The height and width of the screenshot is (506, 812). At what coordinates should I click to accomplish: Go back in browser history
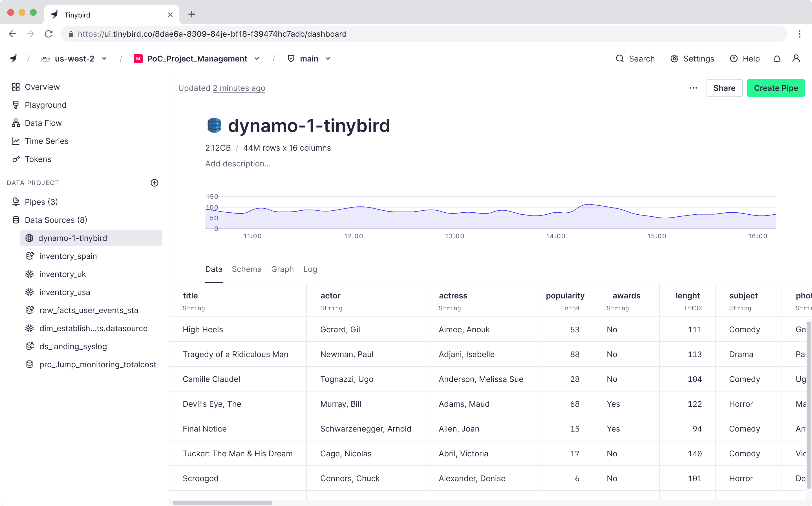click(x=12, y=34)
